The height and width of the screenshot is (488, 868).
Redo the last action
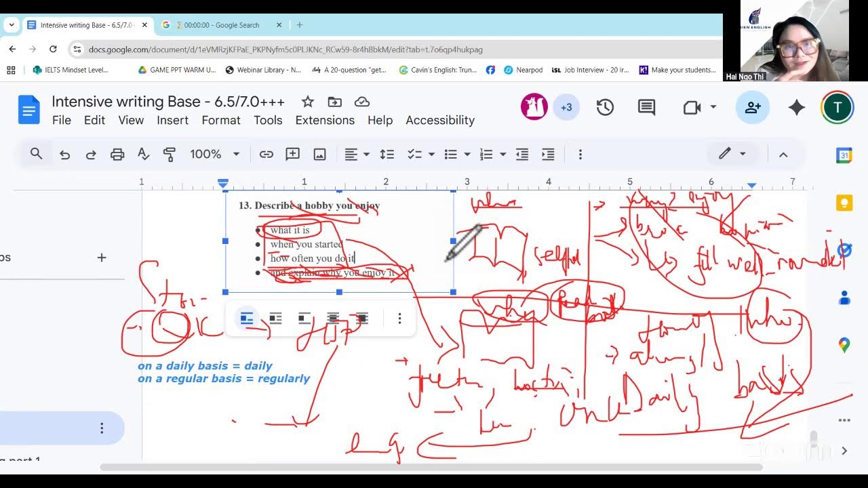click(x=90, y=155)
